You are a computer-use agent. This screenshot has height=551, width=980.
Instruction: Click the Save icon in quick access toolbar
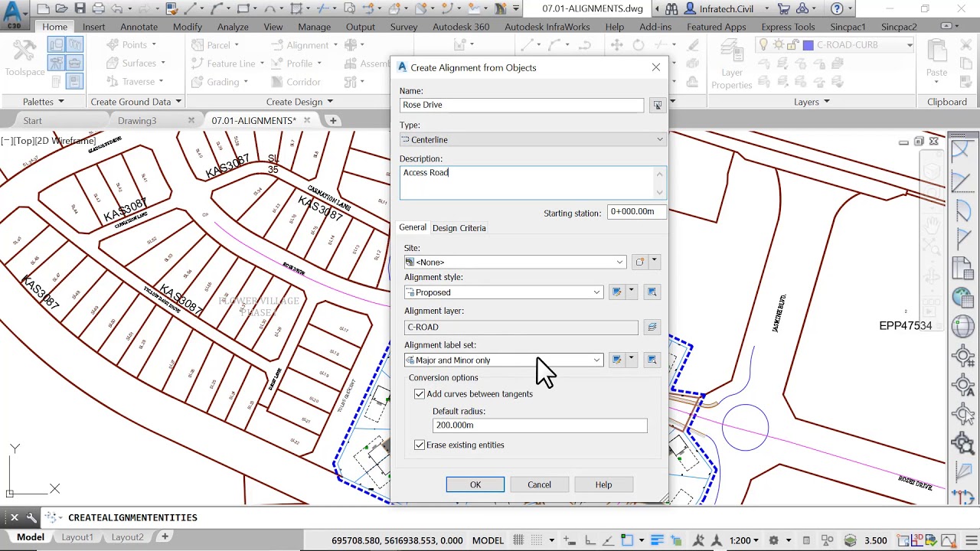click(80, 9)
